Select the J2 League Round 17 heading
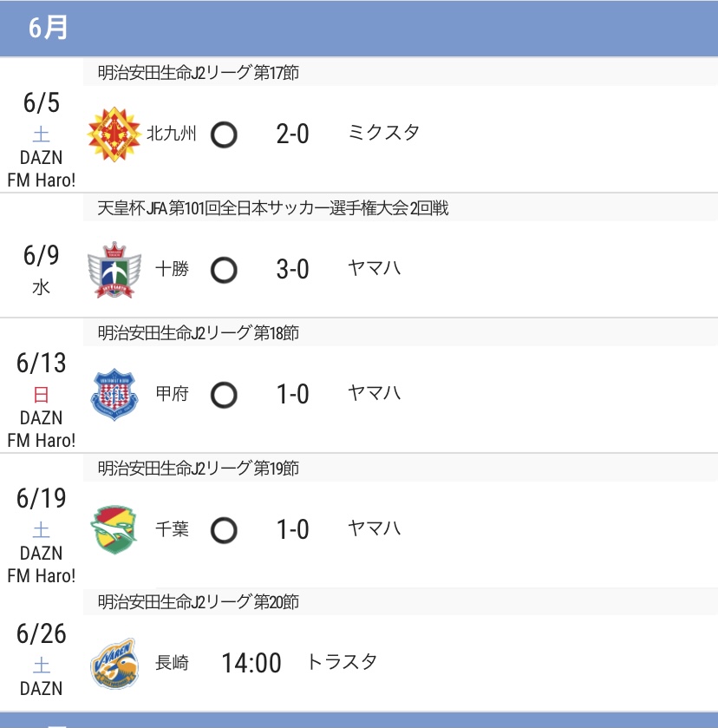 [x=199, y=72]
